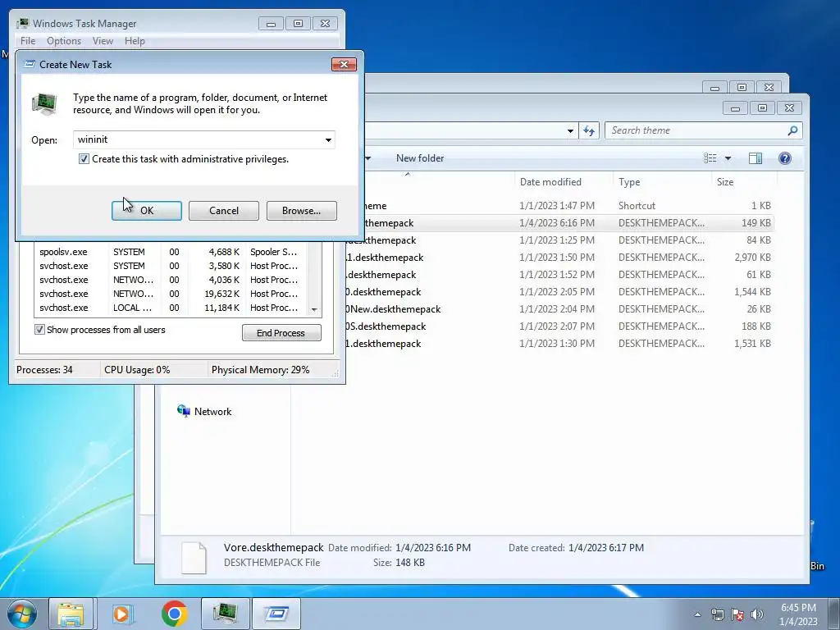Click Create New Task dialog title icon
The width and height of the screenshot is (840, 630).
pyautogui.click(x=30, y=64)
